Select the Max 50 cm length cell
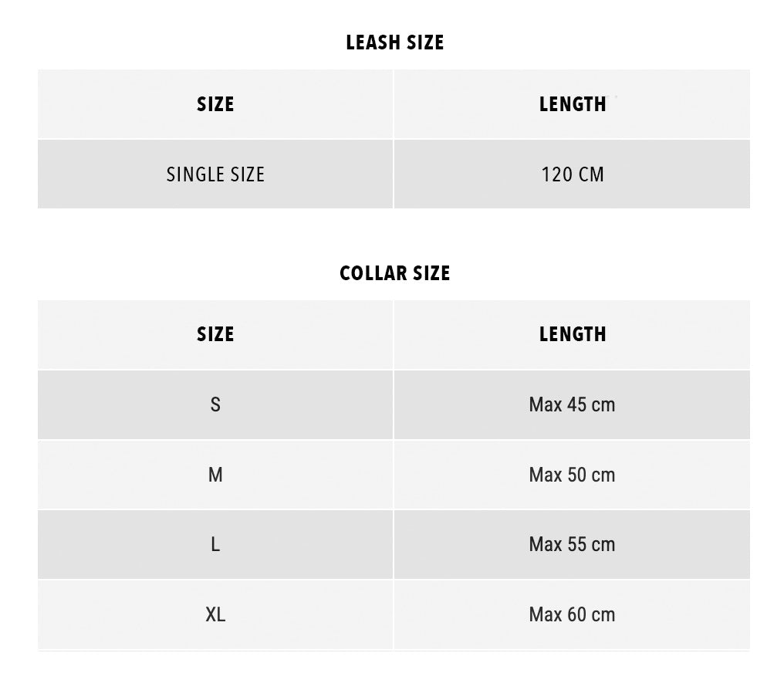The height and width of the screenshot is (690, 784). point(573,475)
